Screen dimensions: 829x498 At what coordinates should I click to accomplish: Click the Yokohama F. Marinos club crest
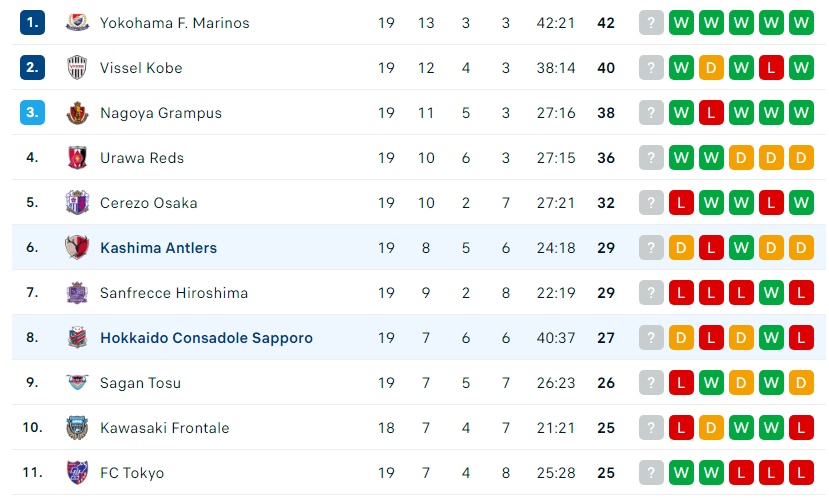77,23
